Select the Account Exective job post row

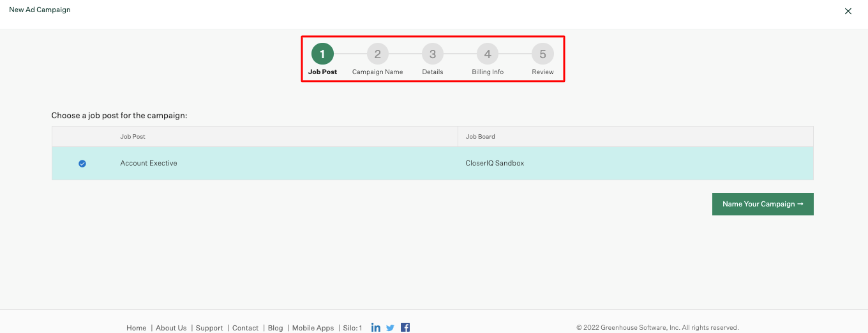[x=149, y=164]
